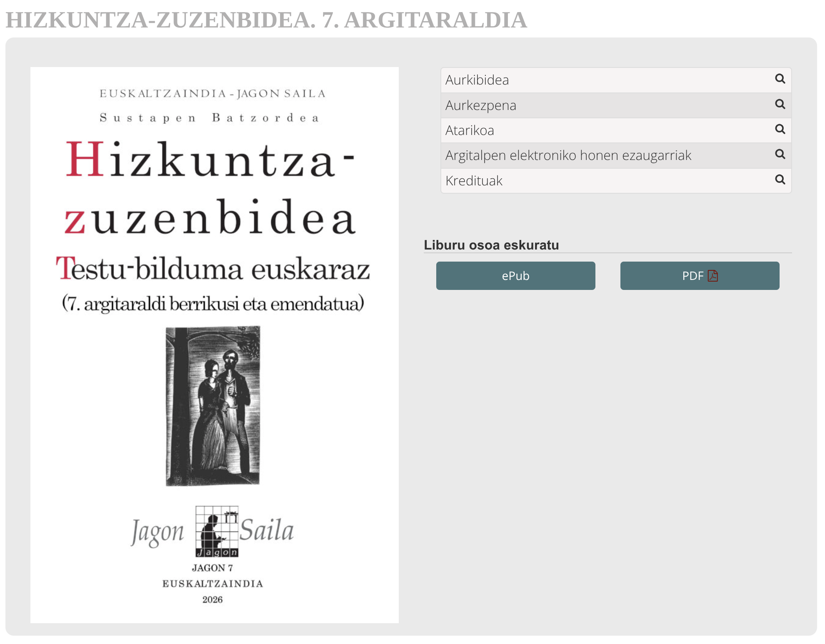
Task: Download the book as ePub
Action: (515, 276)
